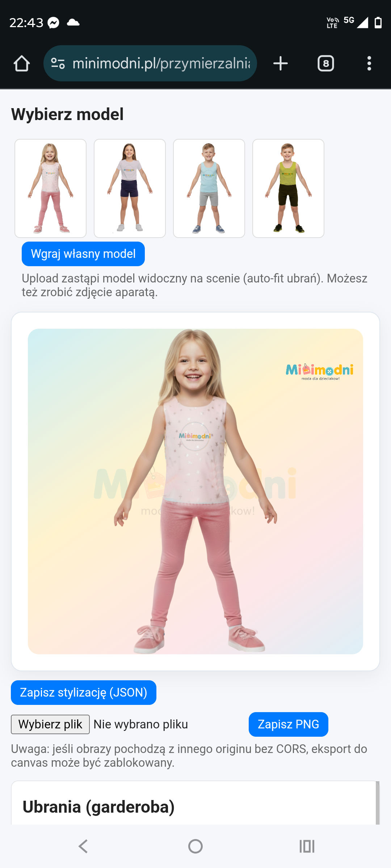Open a new tab with plus icon
The image size is (391, 868).
click(x=281, y=63)
